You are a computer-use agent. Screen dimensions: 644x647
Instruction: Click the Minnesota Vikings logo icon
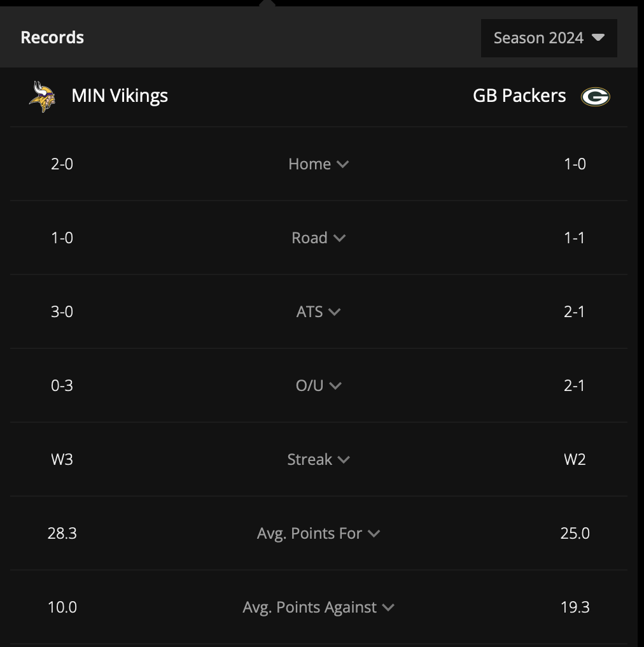pyautogui.click(x=42, y=97)
